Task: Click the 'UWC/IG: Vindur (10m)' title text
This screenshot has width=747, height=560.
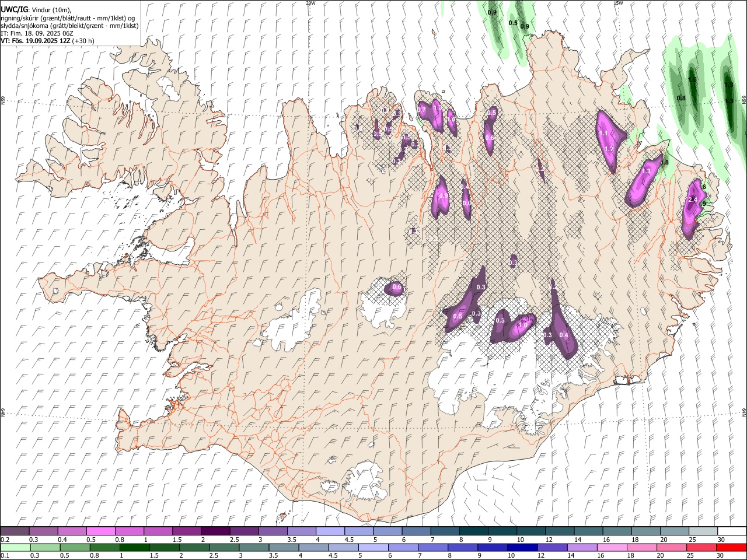Action: click(x=36, y=9)
